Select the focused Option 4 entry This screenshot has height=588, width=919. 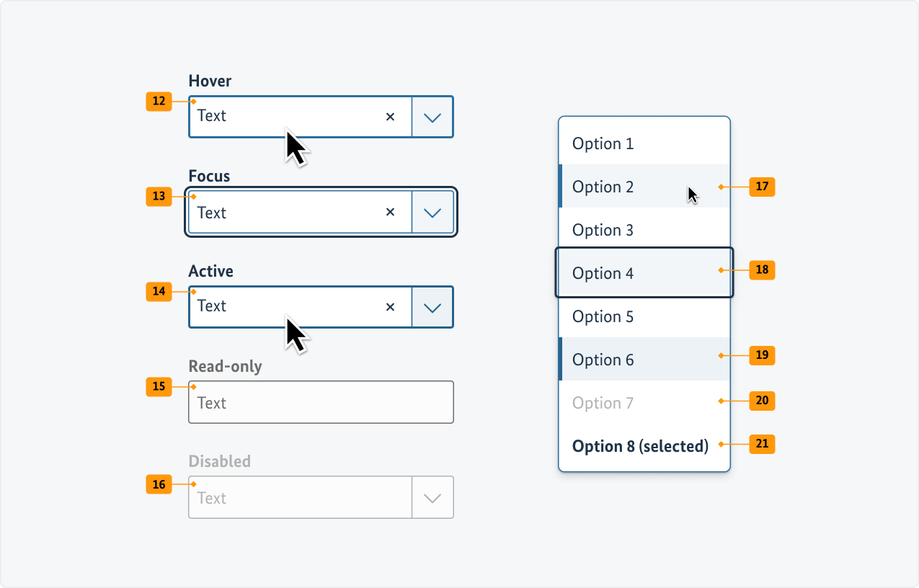pos(603,273)
